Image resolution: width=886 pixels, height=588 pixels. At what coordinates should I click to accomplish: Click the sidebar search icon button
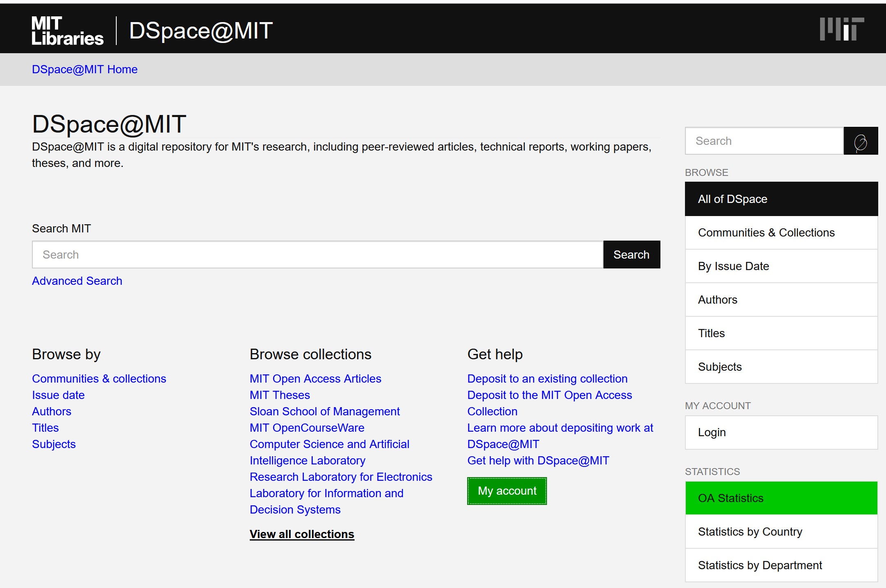coord(861,141)
